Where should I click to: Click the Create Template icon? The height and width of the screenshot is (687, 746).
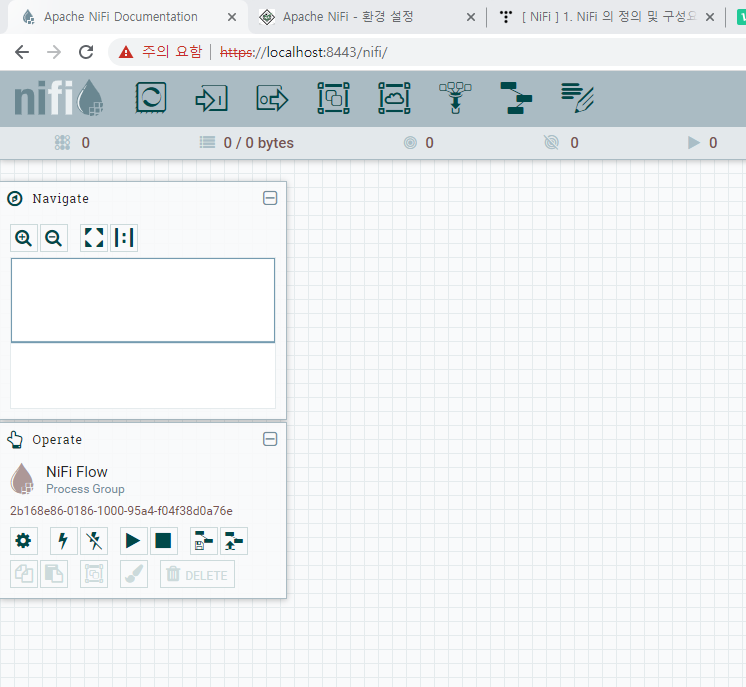tap(204, 541)
